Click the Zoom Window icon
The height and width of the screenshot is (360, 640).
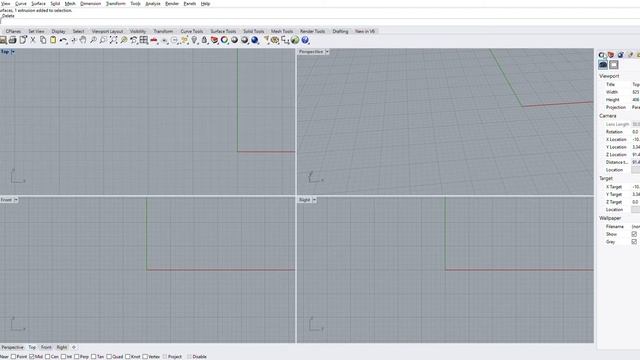click(x=103, y=40)
